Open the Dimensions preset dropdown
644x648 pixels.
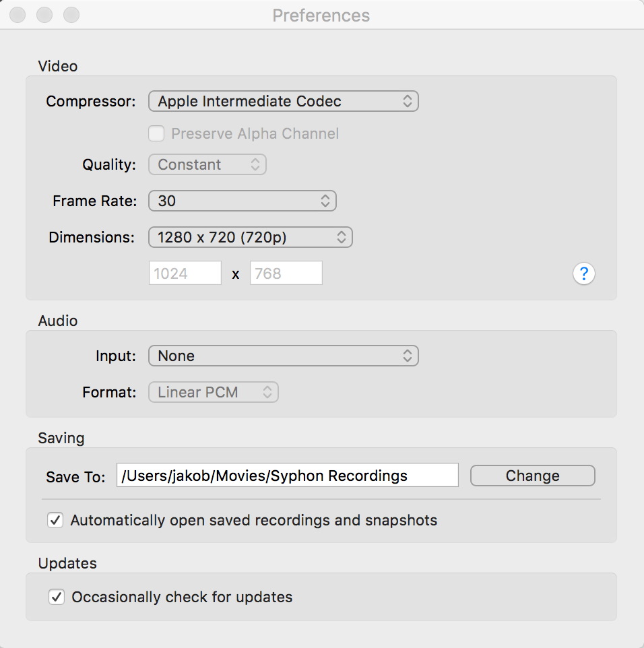click(250, 237)
